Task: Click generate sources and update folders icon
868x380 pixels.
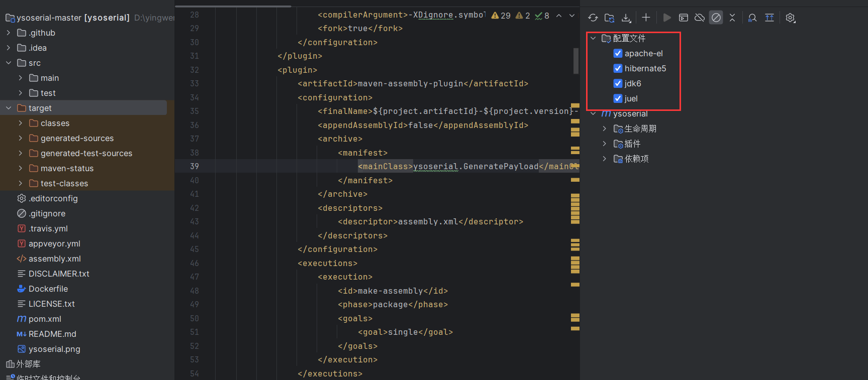Action: 609,18
